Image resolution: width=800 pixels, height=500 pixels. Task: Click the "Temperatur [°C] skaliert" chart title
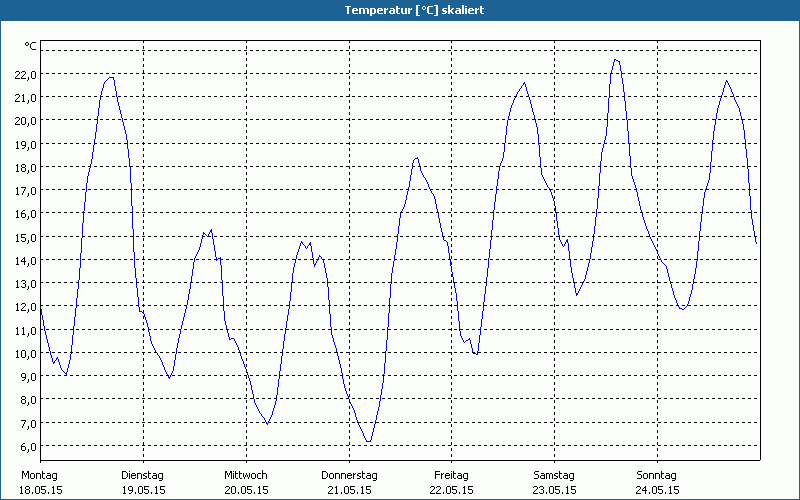coord(400,9)
